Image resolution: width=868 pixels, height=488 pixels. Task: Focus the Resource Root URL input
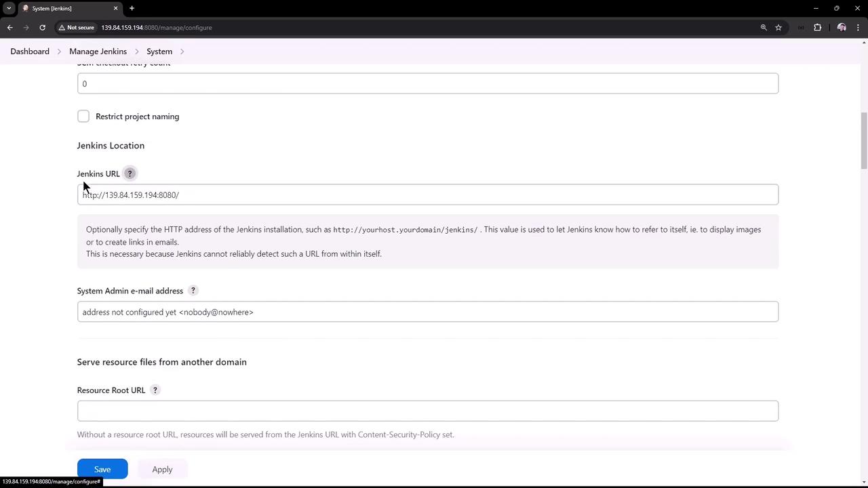[x=428, y=411]
